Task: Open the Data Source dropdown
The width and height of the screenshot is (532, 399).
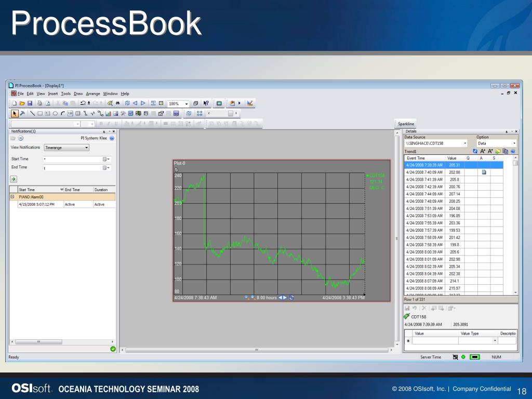Action: point(465,143)
